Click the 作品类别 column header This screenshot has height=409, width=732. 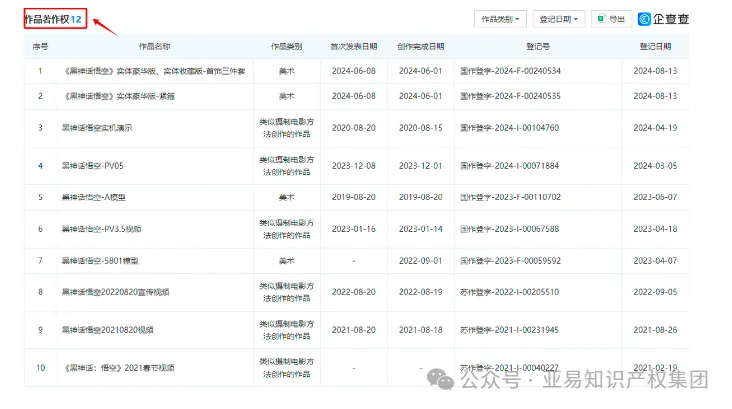tap(287, 47)
